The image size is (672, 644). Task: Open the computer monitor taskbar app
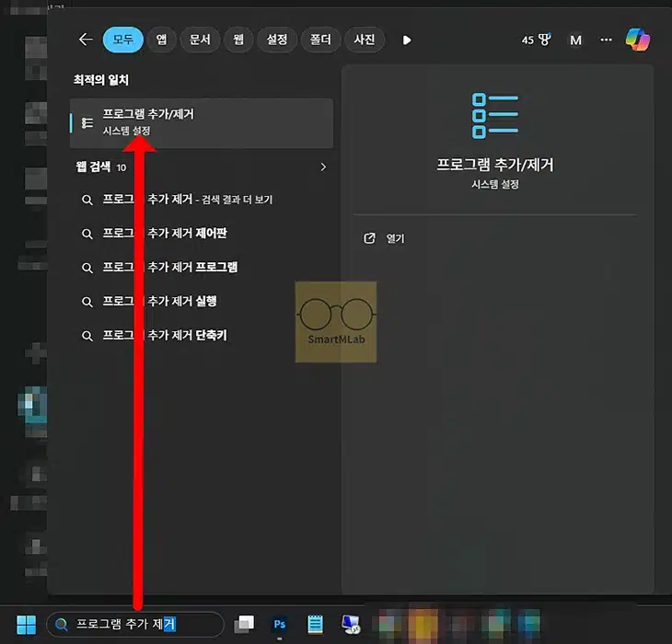[351, 625]
